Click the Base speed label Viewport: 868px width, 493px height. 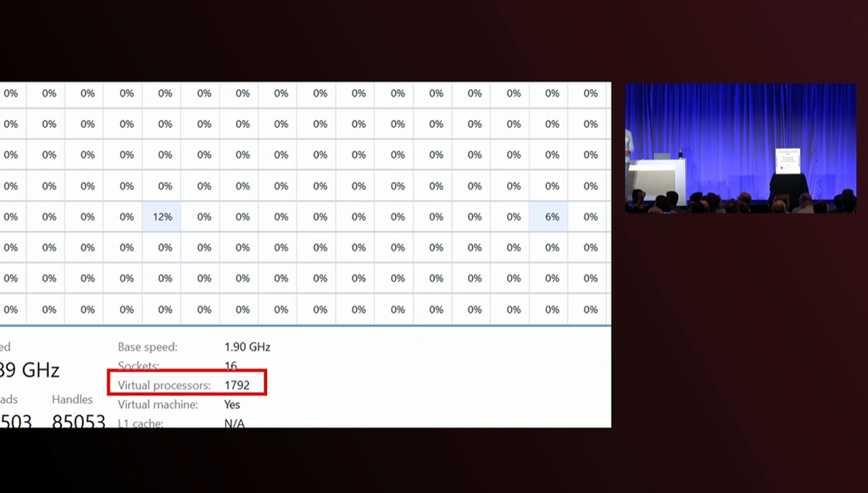pos(147,347)
